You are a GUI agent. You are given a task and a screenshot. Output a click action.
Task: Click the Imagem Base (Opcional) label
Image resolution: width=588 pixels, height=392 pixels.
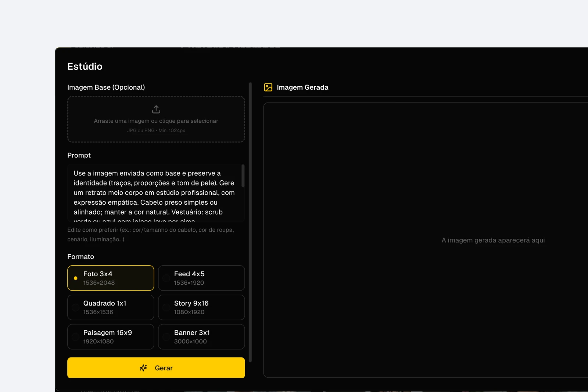106,87
